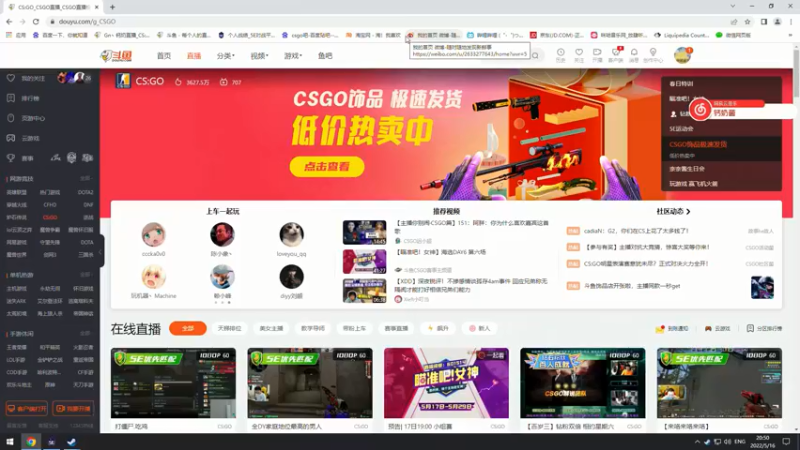
Task: Open 我的关注 heart icon in sidebar
Action: [x=11, y=78]
